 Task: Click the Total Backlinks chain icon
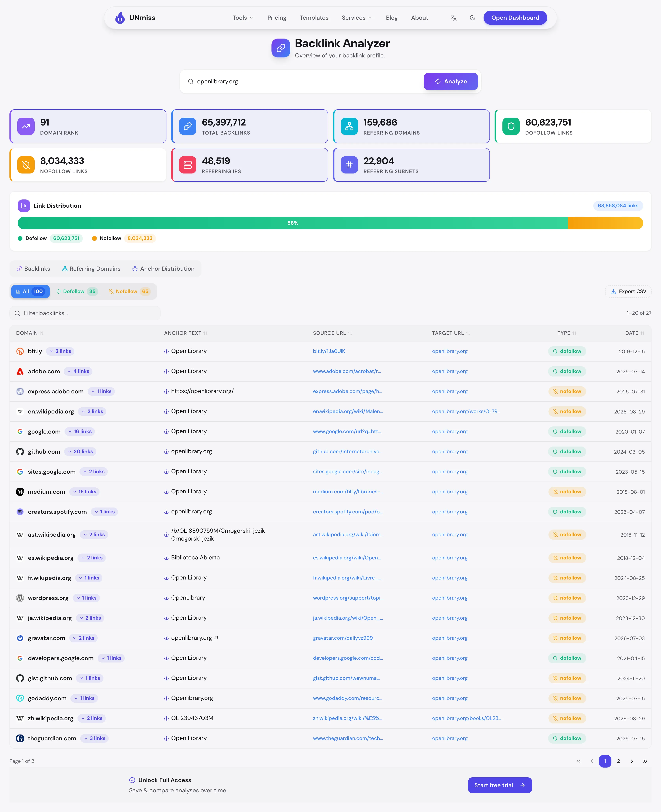188,126
